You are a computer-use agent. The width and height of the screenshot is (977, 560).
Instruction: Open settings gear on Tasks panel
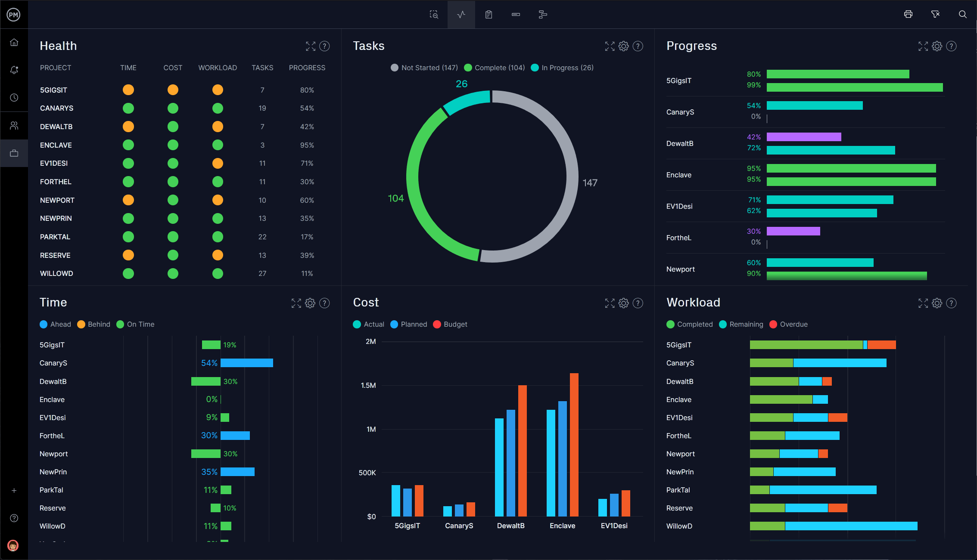pos(623,46)
